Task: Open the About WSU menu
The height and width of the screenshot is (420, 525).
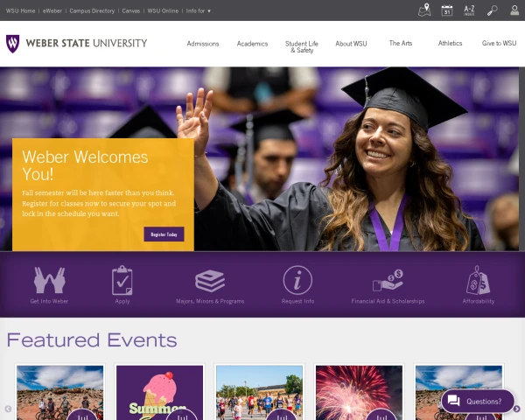Action: click(351, 44)
